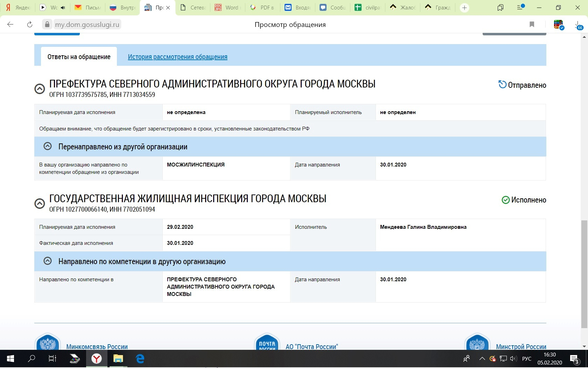Follow the Минстрой России link

[x=521, y=347]
